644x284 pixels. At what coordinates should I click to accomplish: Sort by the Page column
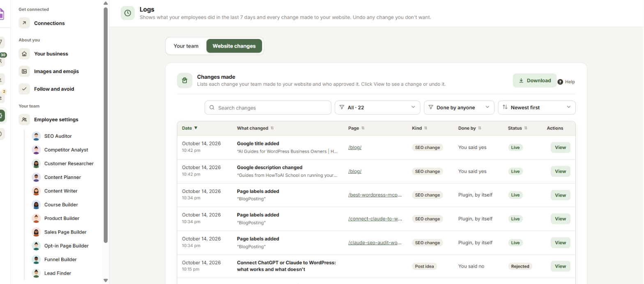[356, 128]
